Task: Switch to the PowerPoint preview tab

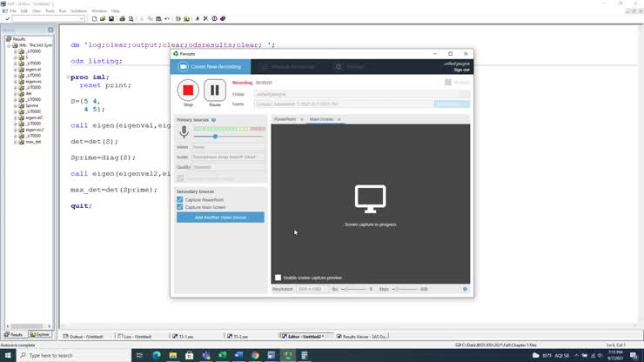Action: pos(285,119)
